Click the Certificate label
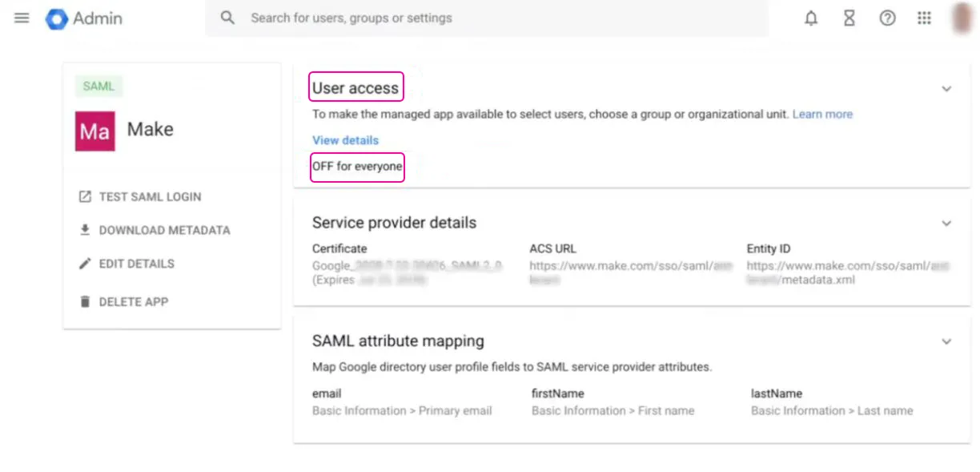 339,248
